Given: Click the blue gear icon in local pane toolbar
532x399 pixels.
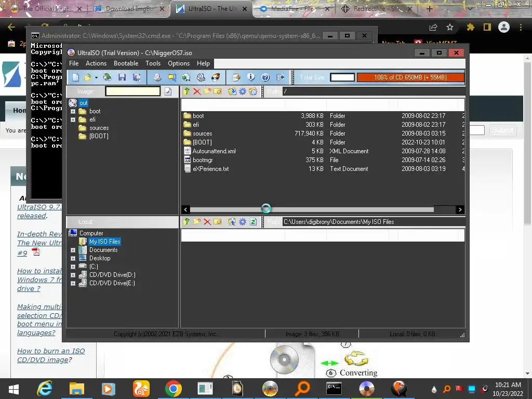Looking at the screenshot, I should coord(243,221).
